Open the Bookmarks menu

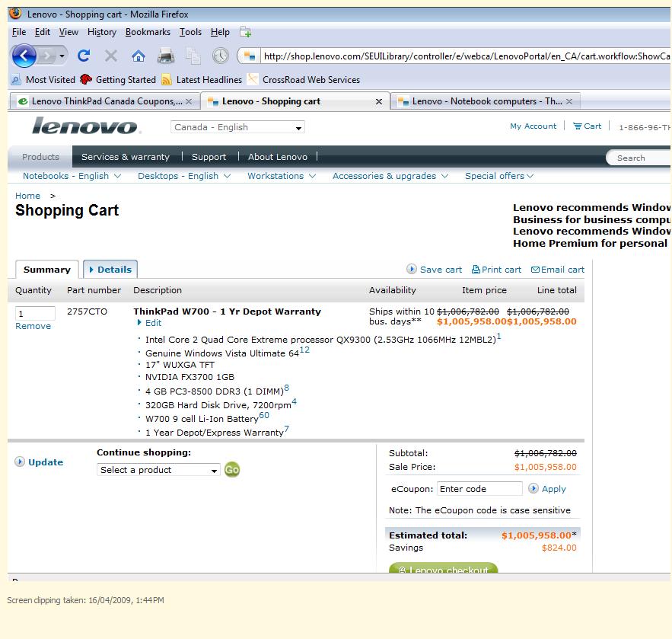pos(148,32)
